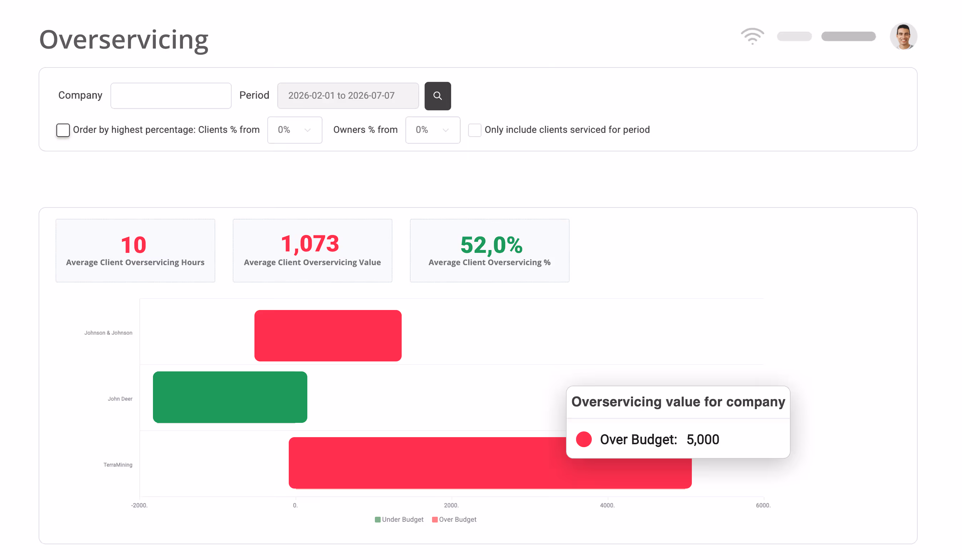This screenshot has width=962, height=560.
Task: Open the Owners % from dropdown
Action: (x=432, y=130)
